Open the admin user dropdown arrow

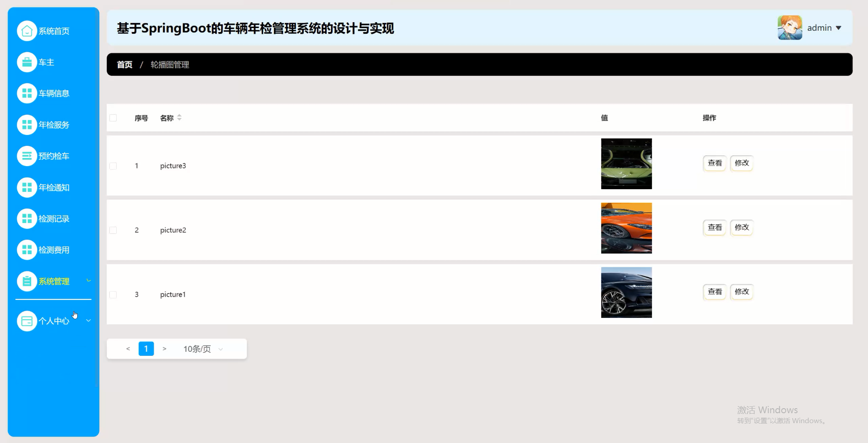click(x=839, y=28)
